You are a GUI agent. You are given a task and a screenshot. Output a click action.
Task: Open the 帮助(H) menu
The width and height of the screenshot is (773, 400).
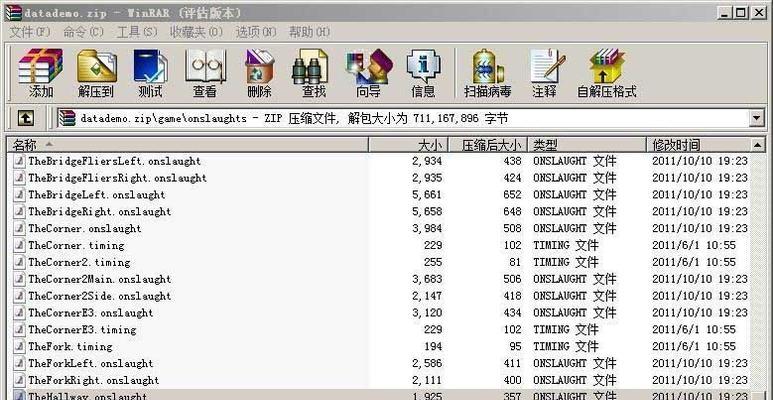[310, 32]
